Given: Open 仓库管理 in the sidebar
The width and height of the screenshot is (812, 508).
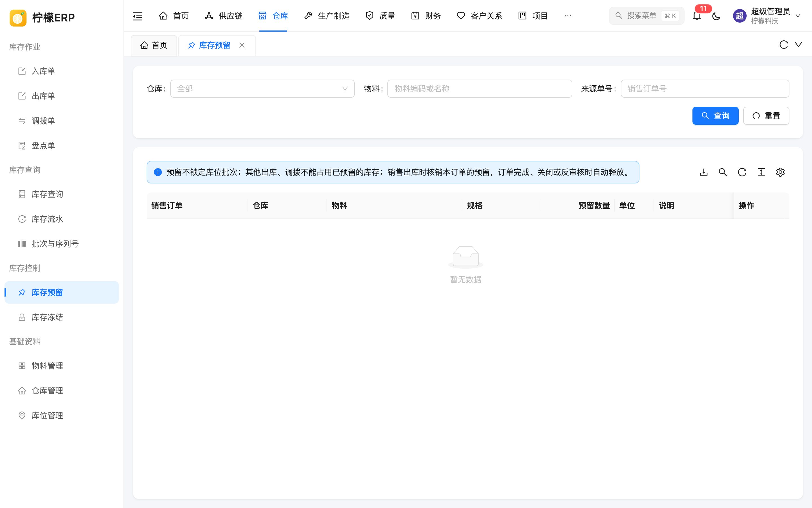Looking at the screenshot, I should point(62,390).
